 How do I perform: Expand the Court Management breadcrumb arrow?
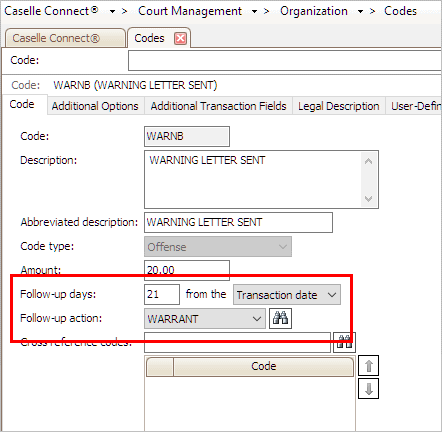254,12
